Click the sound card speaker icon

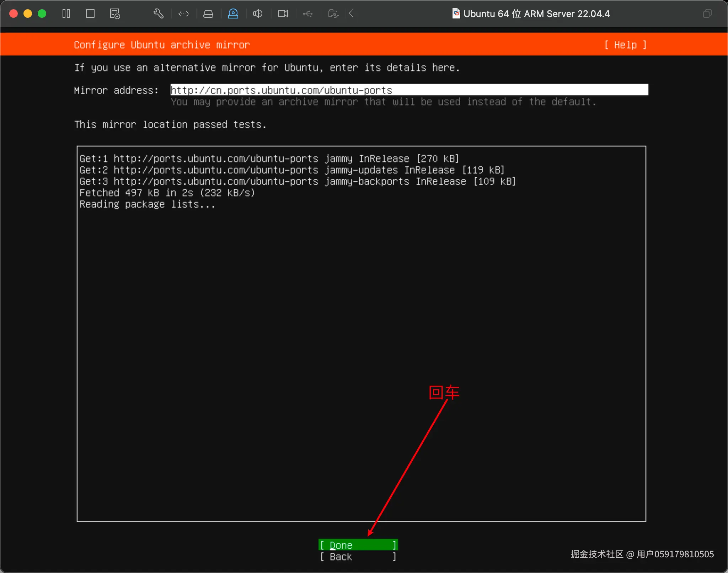[258, 14]
